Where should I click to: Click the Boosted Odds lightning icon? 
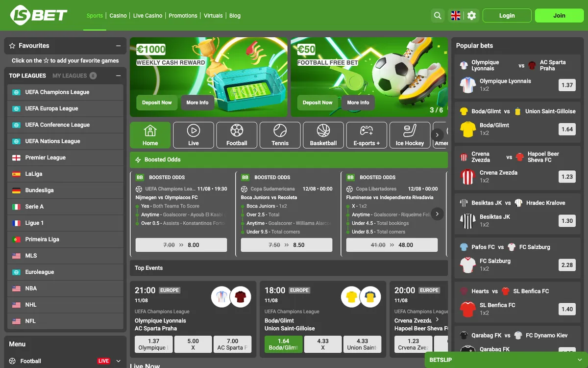[x=138, y=159]
